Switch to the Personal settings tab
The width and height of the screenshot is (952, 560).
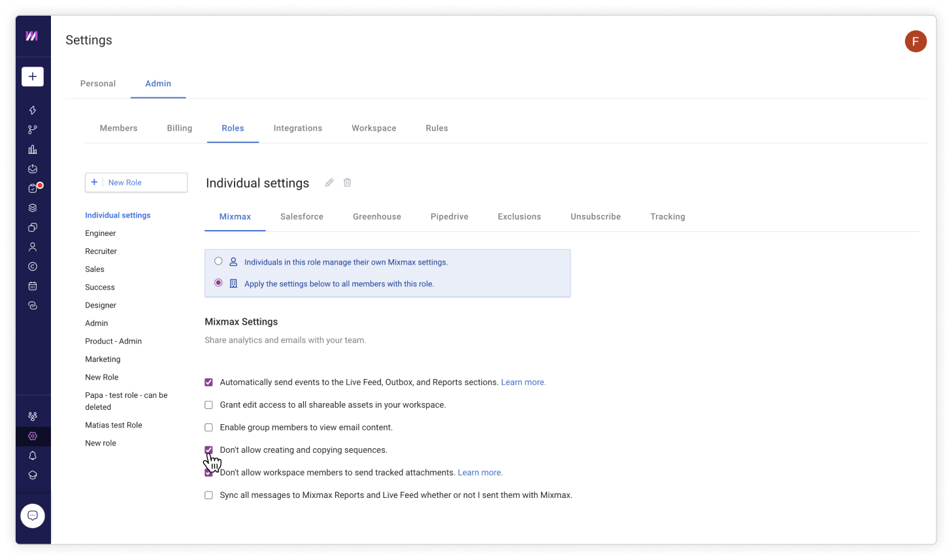[x=98, y=84]
